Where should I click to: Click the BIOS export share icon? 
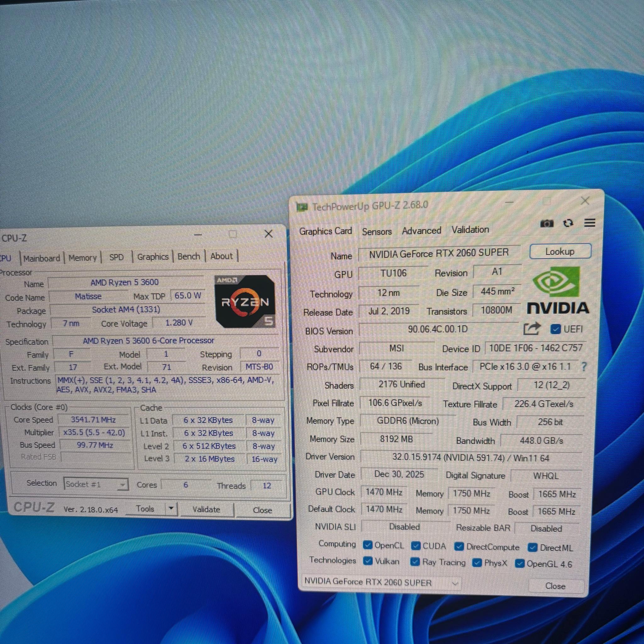(532, 329)
